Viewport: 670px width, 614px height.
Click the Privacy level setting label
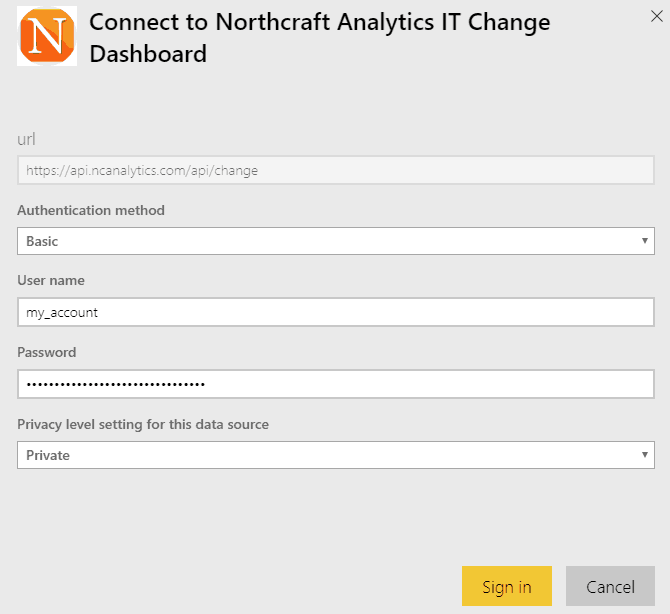[143, 424]
